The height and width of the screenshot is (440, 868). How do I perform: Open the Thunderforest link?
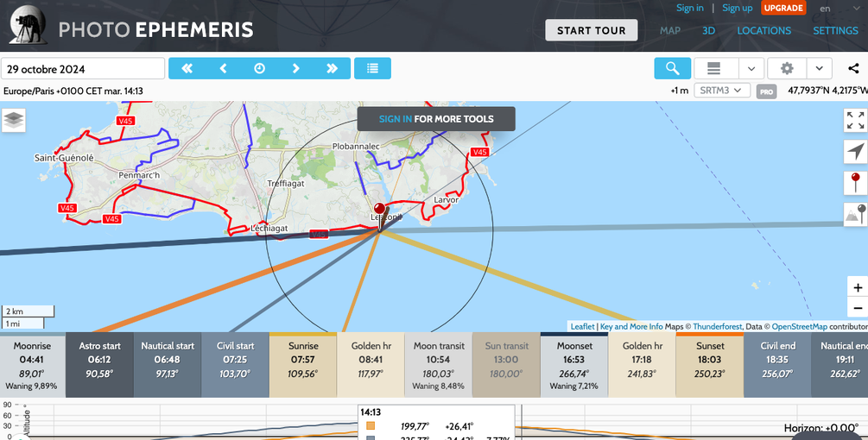pyautogui.click(x=718, y=327)
